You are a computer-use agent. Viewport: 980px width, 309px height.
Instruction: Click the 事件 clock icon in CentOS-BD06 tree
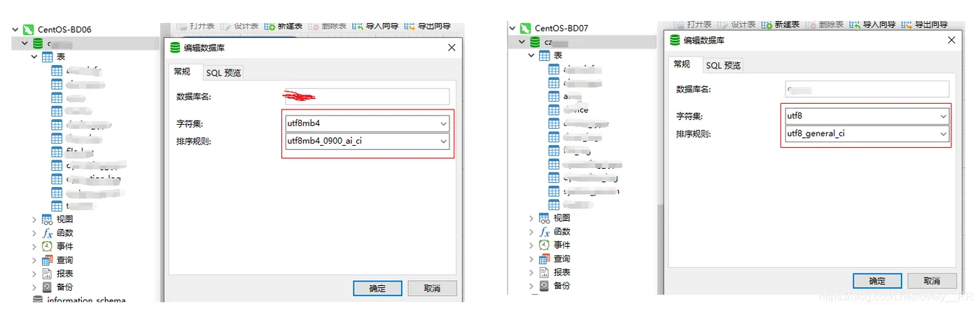coord(47,247)
